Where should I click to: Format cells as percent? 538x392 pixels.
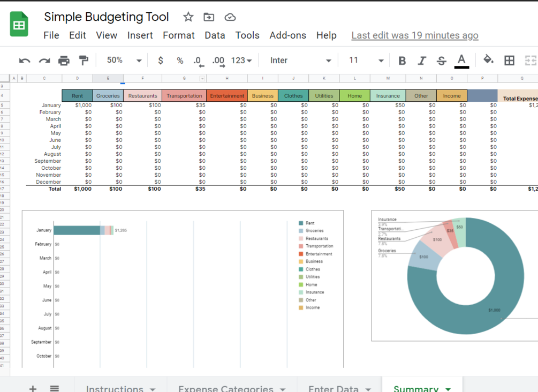tap(180, 61)
